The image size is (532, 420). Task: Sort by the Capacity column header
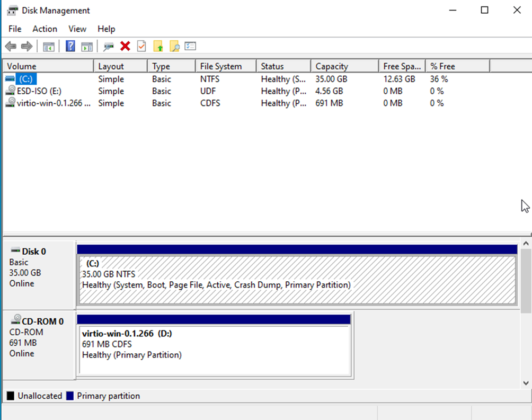pos(332,66)
